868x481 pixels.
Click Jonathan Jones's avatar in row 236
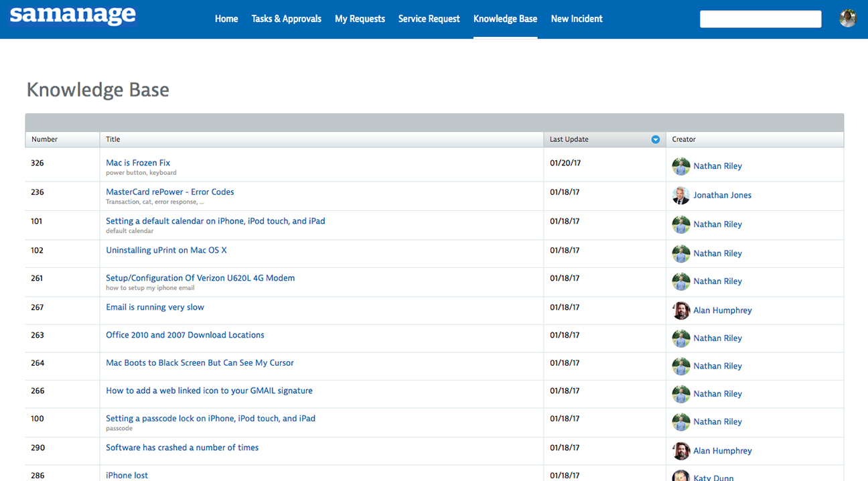681,196
